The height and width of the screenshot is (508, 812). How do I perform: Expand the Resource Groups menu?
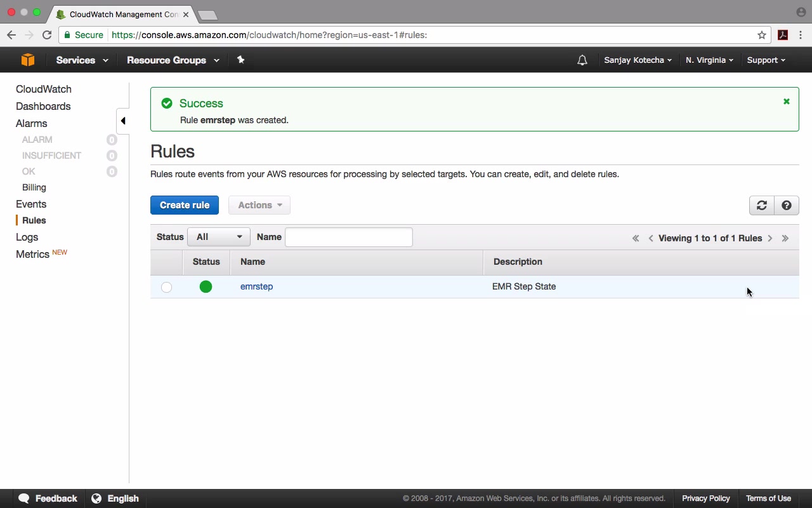point(173,60)
